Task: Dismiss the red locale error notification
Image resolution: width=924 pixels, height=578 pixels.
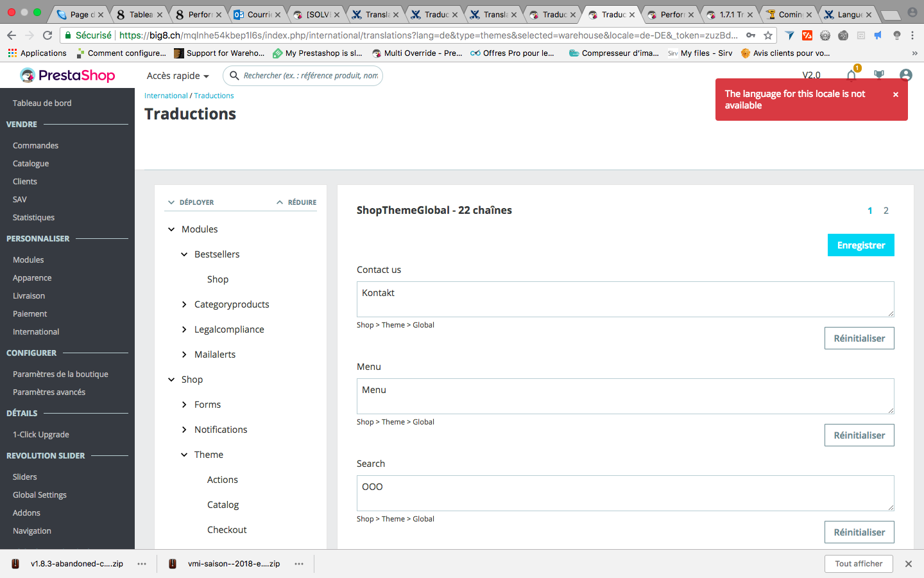Action: (x=896, y=94)
